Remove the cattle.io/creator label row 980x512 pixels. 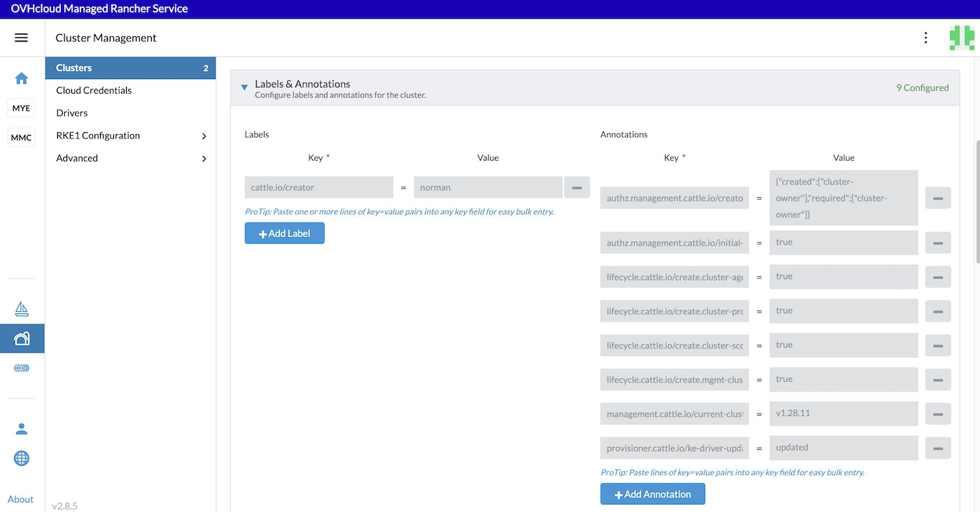pyautogui.click(x=577, y=187)
